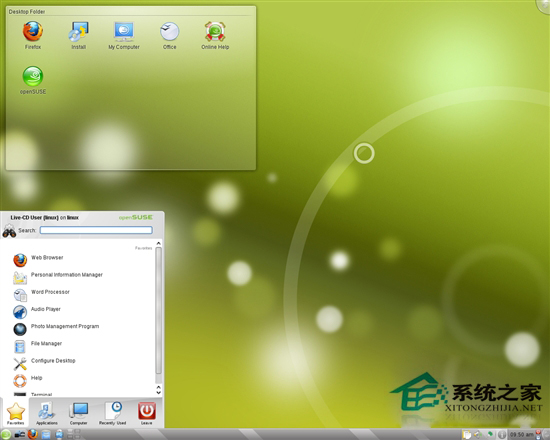Viewport: 550px width, 440px height.
Task: Switch to Favorites tab
Action: [x=15, y=413]
